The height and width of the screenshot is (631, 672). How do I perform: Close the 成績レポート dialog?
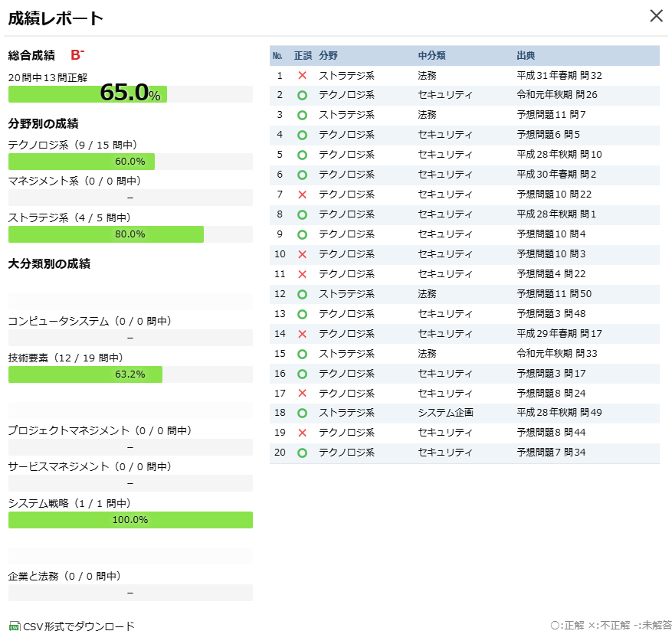[x=656, y=15]
